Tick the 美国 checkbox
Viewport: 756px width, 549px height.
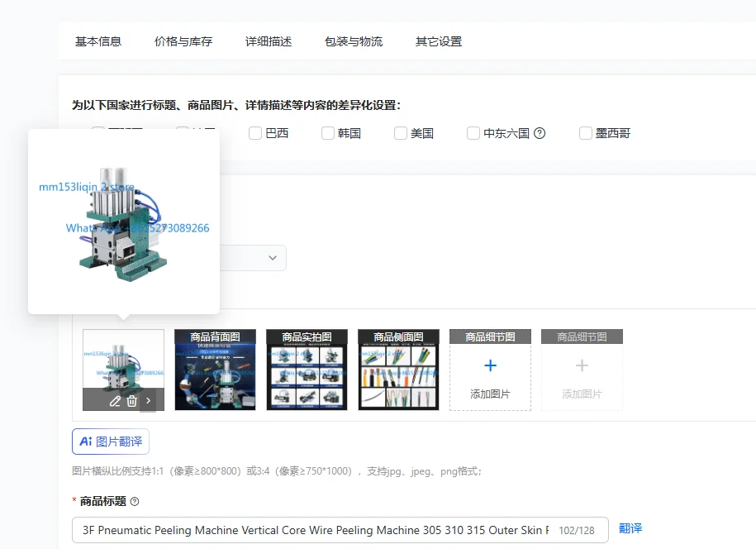click(x=401, y=133)
